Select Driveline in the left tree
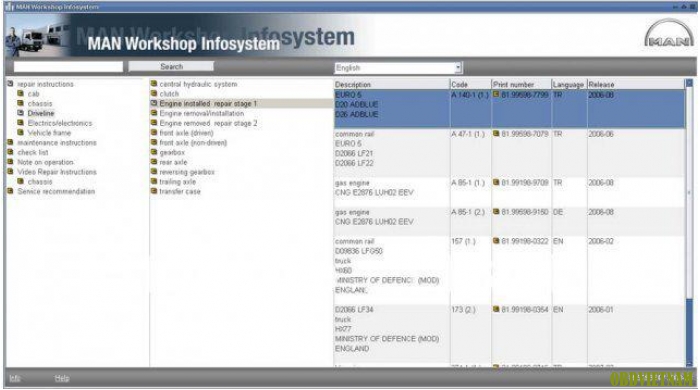The height and width of the screenshot is (390, 700). point(41,113)
